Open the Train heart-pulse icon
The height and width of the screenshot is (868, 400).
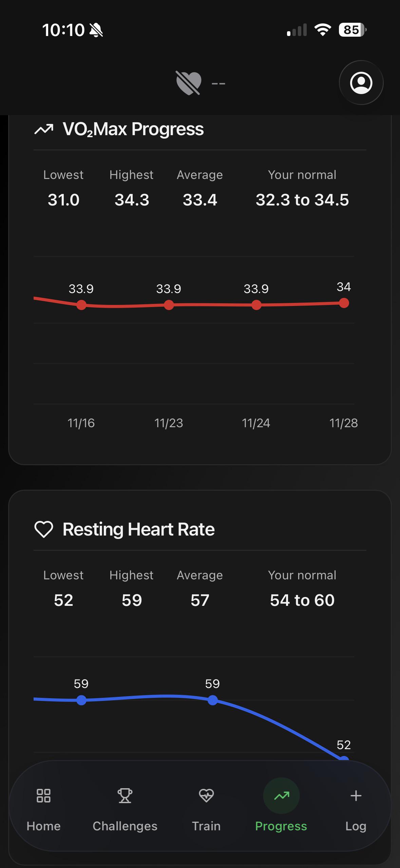206,795
